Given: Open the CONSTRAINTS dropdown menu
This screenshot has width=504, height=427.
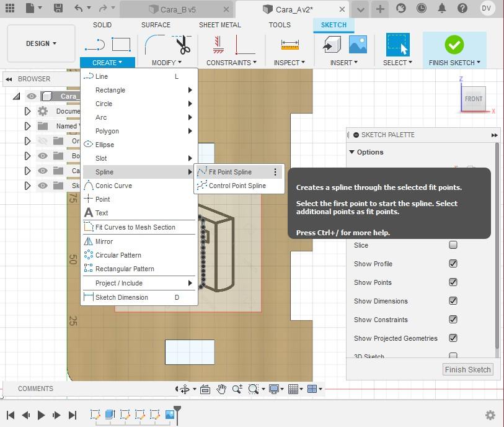Looking at the screenshot, I should 231,63.
